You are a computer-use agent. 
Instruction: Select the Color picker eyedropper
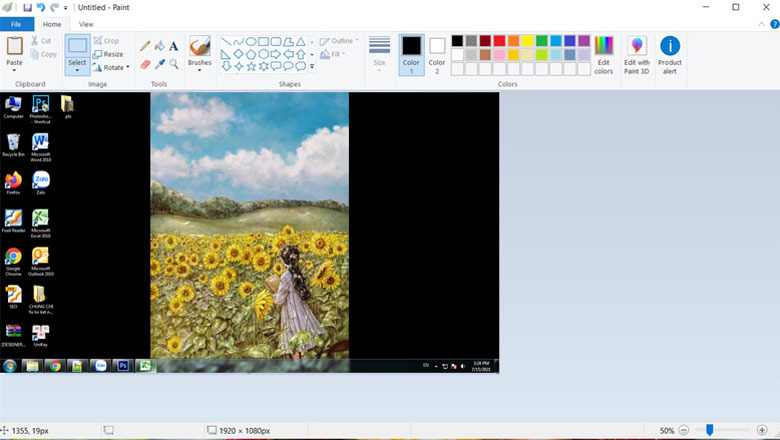click(x=159, y=63)
